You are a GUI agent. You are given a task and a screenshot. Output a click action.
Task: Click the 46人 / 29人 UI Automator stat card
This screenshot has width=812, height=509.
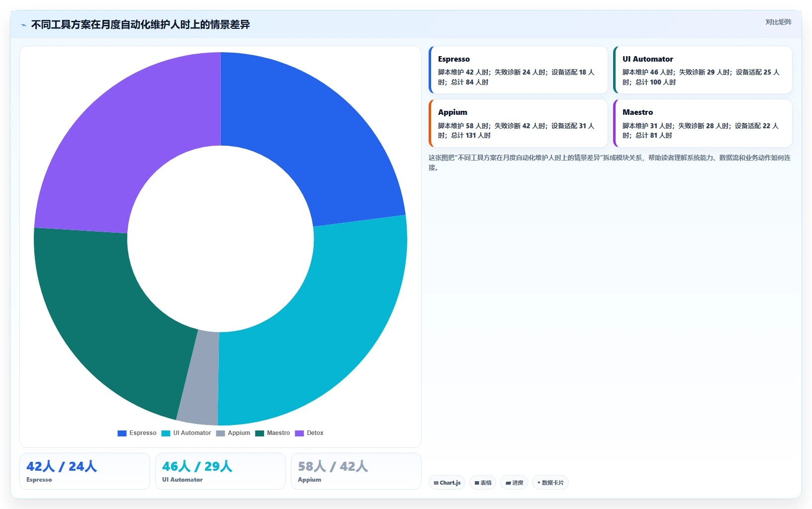coord(220,471)
